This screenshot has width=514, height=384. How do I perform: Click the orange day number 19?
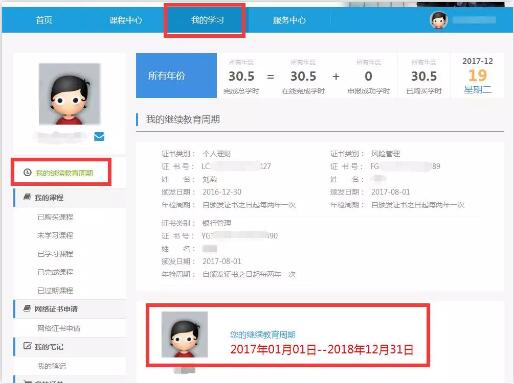coord(477,75)
